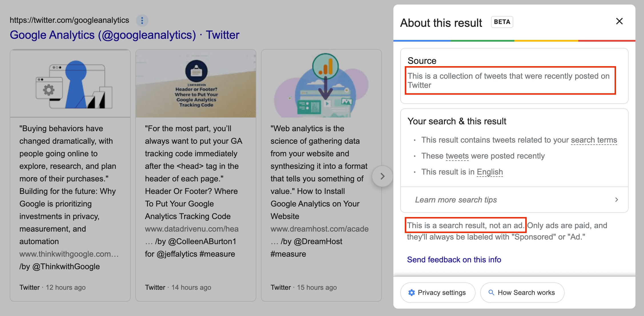Click the gear icon in Privacy settings
Screen dimensions: 644x316
[x=411, y=293]
